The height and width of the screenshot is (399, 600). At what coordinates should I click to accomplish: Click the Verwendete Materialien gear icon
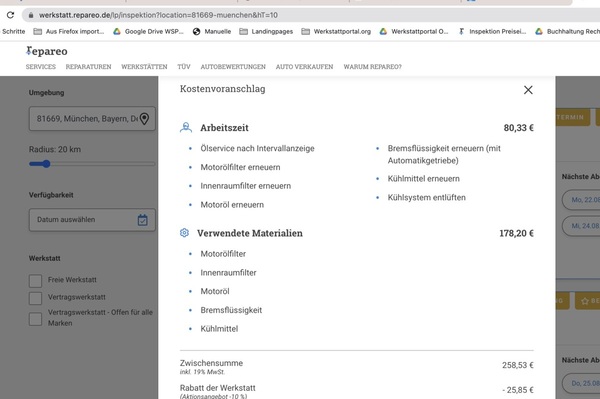[184, 233]
